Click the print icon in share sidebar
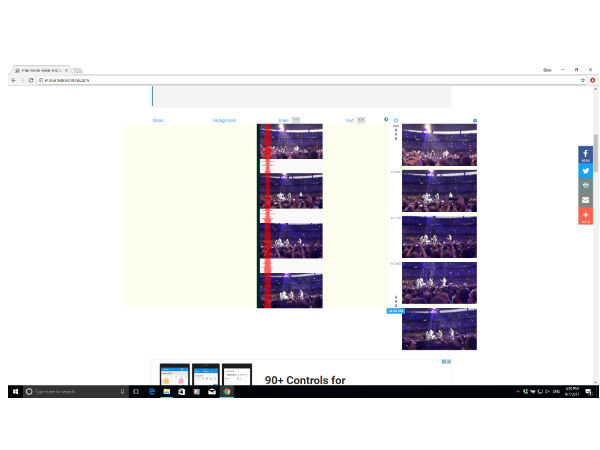Viewport: 600px width, 450px height. 586,185
